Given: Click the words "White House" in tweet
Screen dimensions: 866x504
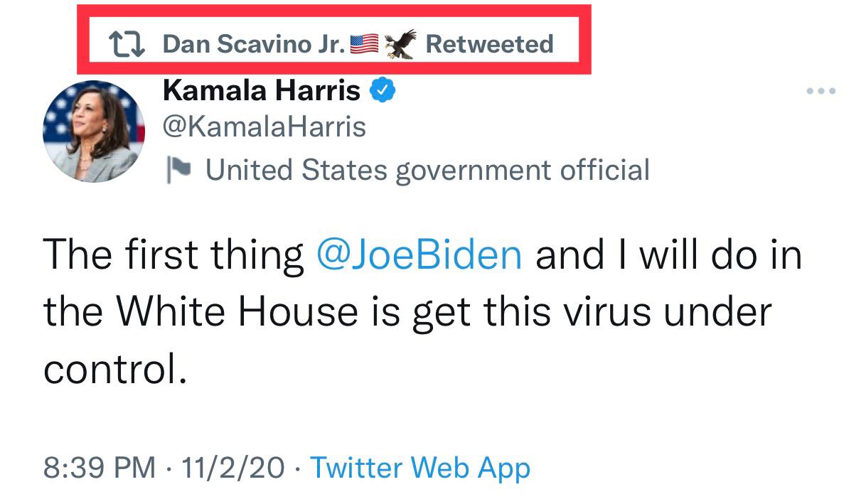Looking at the screenshot, I should click(x=237, y=311).
